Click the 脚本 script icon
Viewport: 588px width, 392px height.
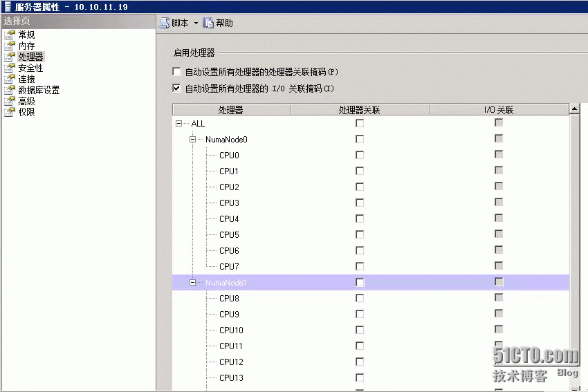point(164,23)
